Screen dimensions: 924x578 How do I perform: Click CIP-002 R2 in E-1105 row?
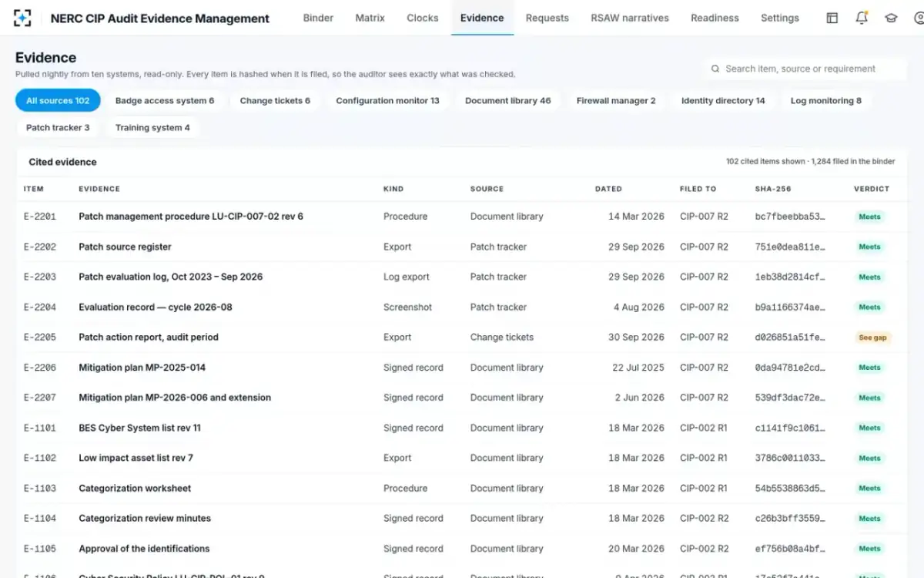pos(704,549)
